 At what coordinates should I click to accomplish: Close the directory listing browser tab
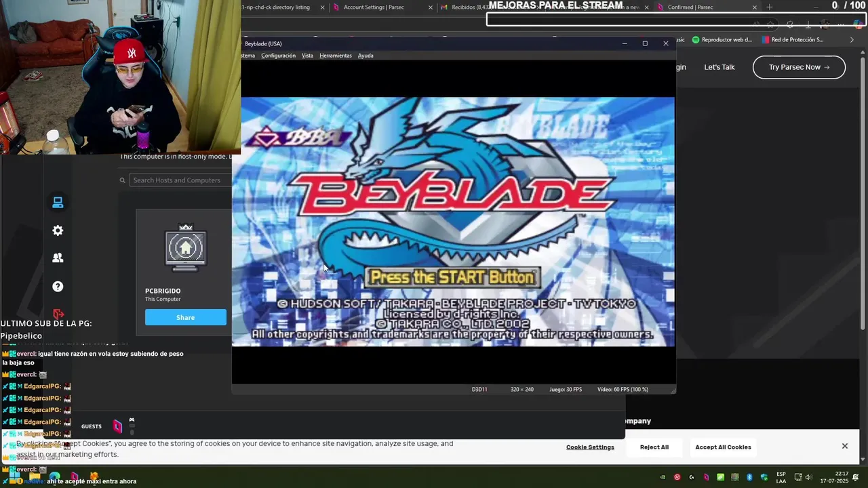click(322, 7)
